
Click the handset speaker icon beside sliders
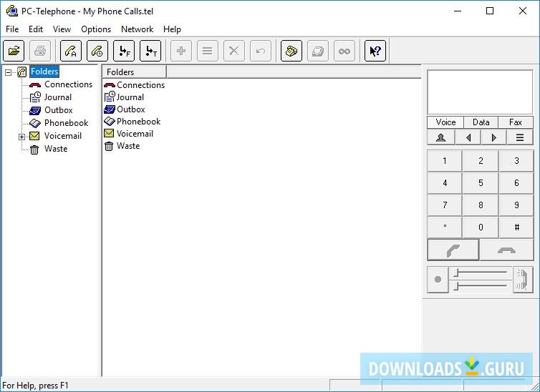(523, 279)
